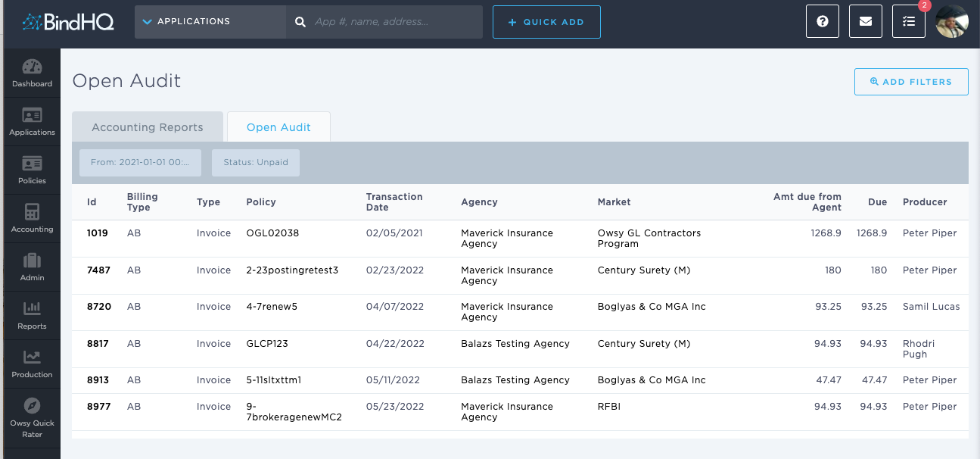Click transaction date 02/05/2021
Screen dimensions: 980x459
395,233
